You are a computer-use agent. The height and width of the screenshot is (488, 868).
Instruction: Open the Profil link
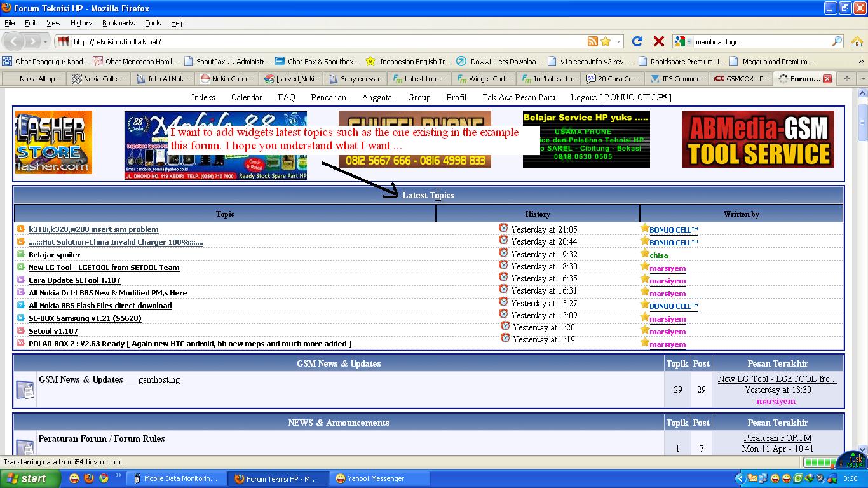tap(456, 97)
